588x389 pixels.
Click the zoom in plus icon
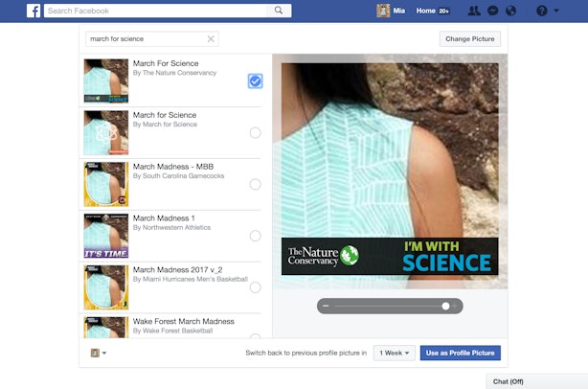click(x=455, y=306)
